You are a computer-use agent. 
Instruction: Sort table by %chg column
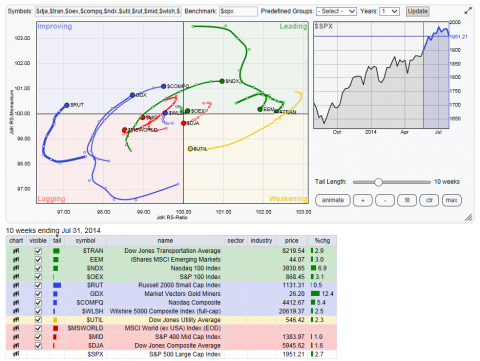coord(322,241)
